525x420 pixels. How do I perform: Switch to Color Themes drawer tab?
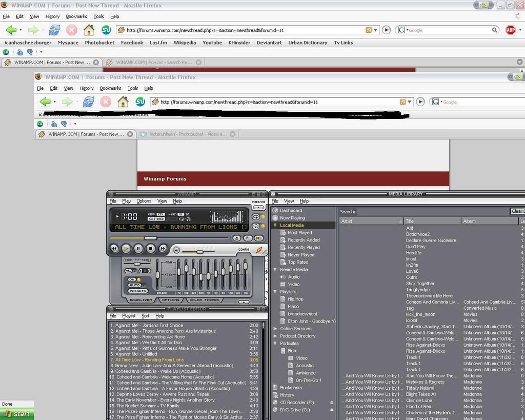click(204, 300)
